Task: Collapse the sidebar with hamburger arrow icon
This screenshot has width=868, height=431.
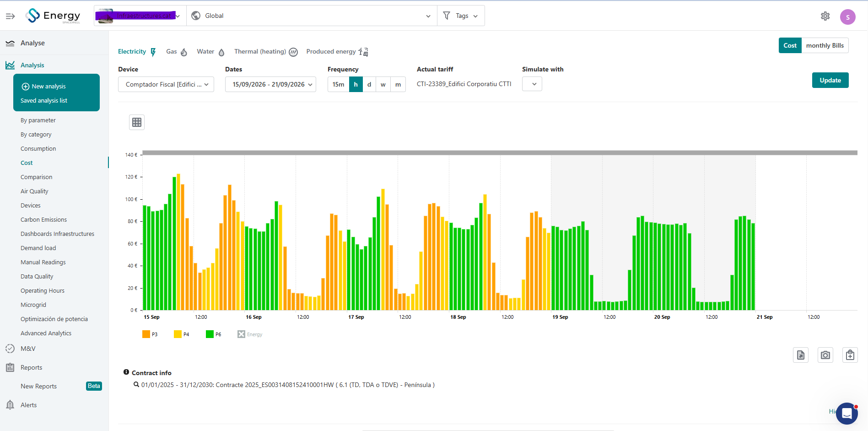Action: 11,16
